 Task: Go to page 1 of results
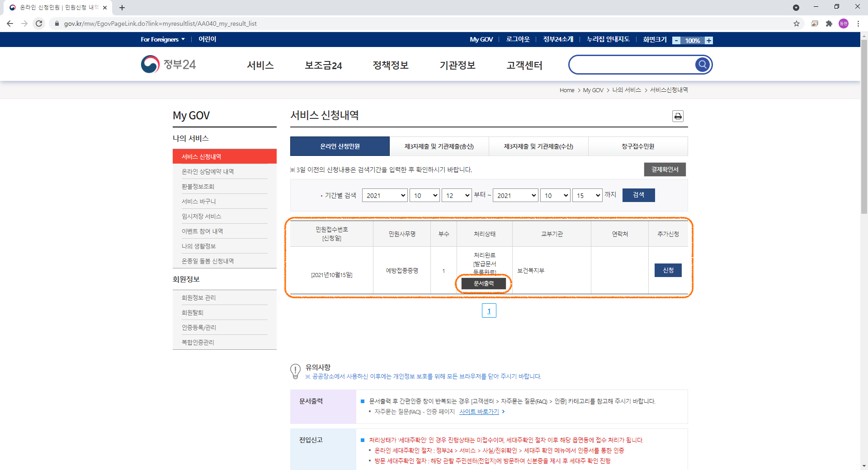(x=489, y=310)
